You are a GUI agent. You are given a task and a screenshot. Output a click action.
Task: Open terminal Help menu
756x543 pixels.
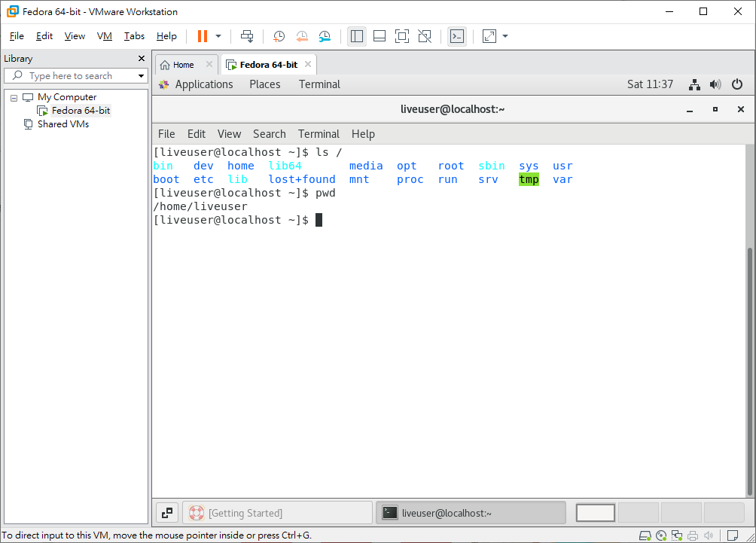click(x=363, y=134)
